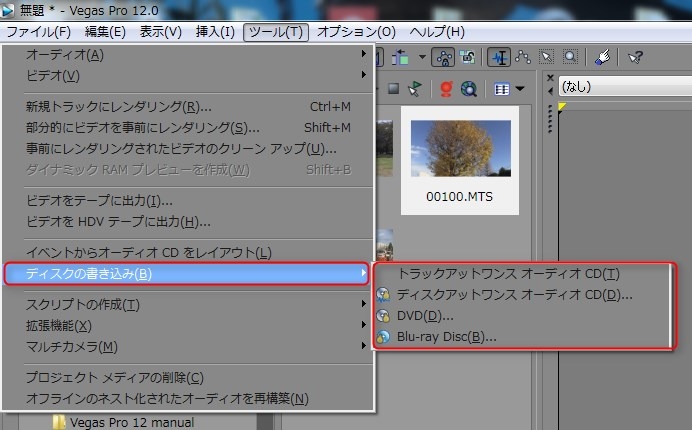
Task: Open the media views dropdown arrow
Action: pos(520,89)
